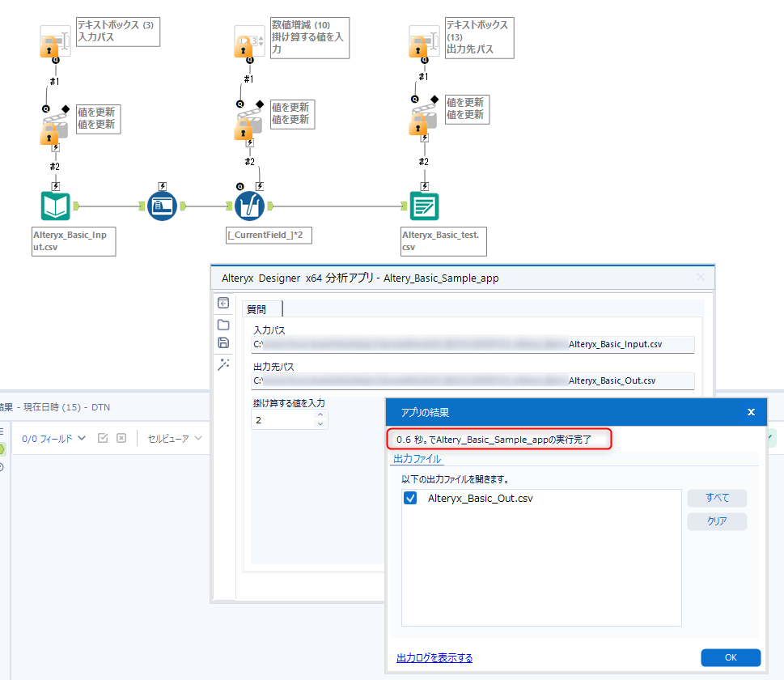Click the input anchor of Output Data tool
This screenshot has height=680, width=784.
pos(404,206)
